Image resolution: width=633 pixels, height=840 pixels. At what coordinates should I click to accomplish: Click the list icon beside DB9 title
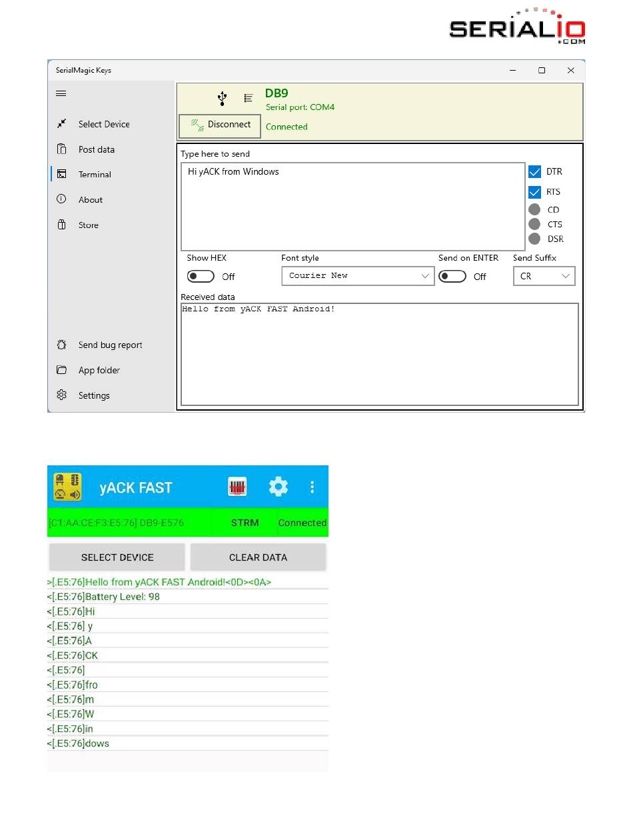point(249,98)
